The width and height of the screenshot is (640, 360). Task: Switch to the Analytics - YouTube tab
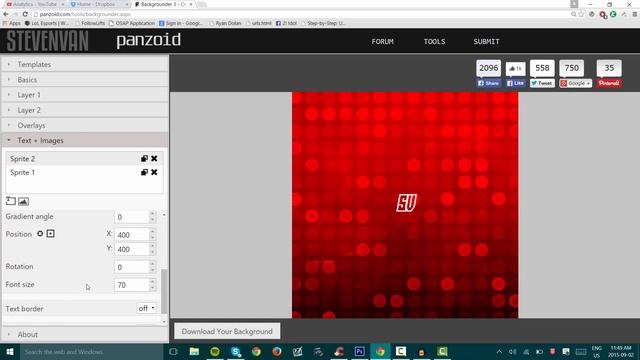[36, 4]
